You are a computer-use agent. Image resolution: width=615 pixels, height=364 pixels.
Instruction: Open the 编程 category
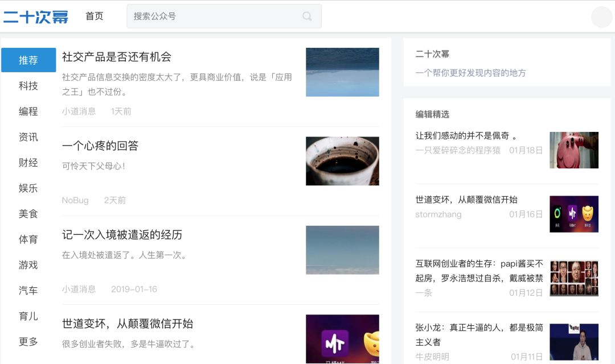tap(28, 111)
